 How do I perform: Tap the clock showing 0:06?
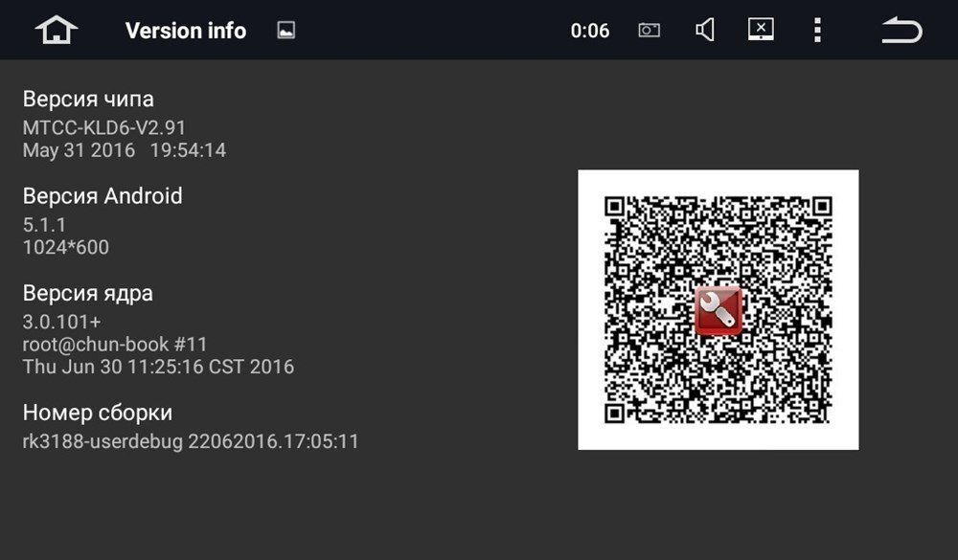589,31
